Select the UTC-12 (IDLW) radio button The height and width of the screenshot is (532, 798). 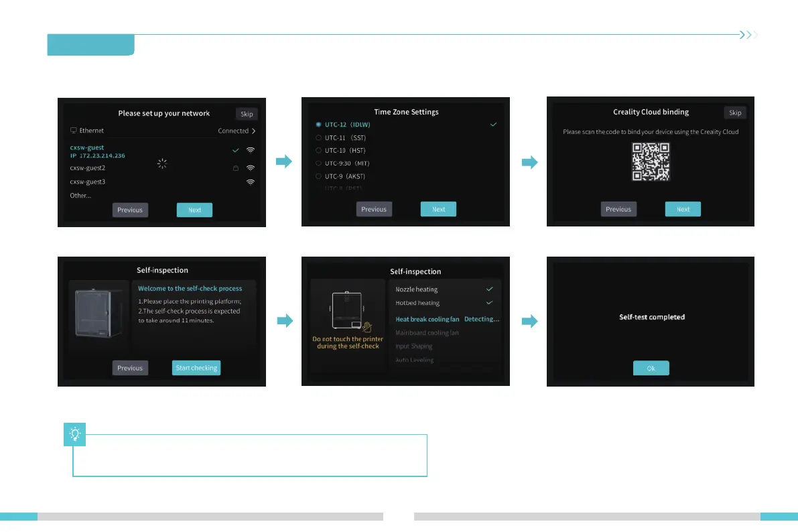[318, 124]
